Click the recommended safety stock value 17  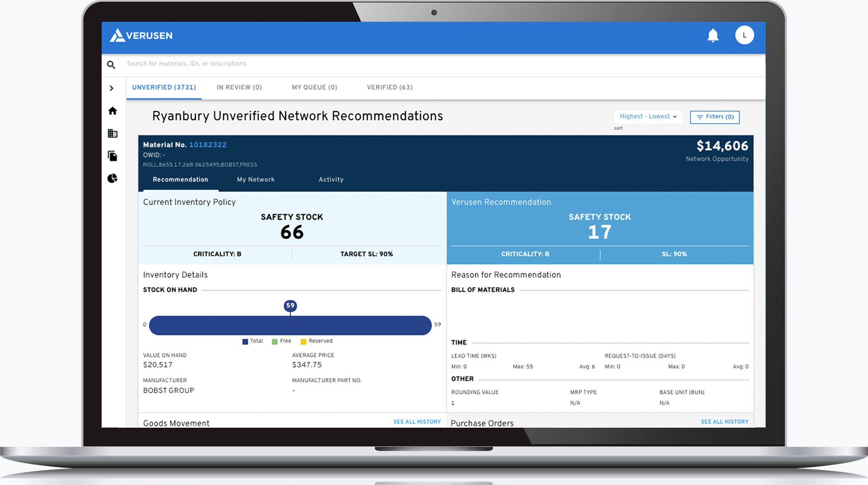[x=600, y=233]
